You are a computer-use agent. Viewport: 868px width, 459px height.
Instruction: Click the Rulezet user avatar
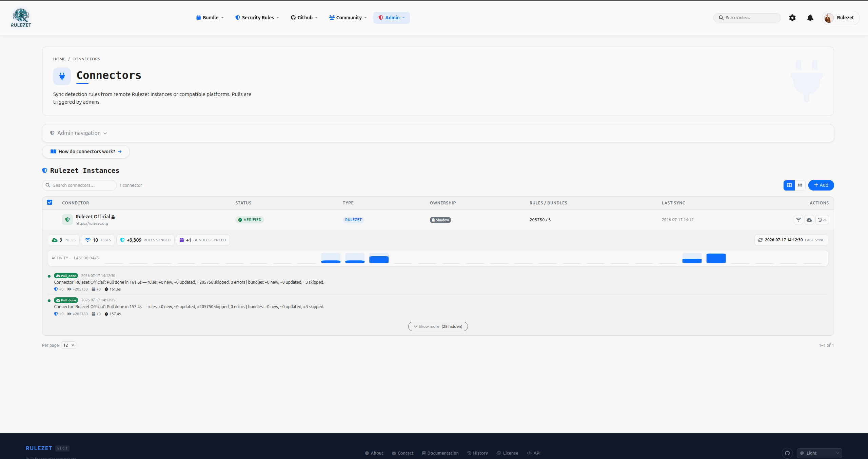point(829,18)
